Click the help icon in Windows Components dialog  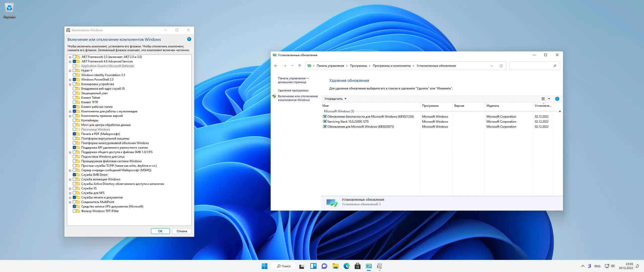[x=189, y=39]
